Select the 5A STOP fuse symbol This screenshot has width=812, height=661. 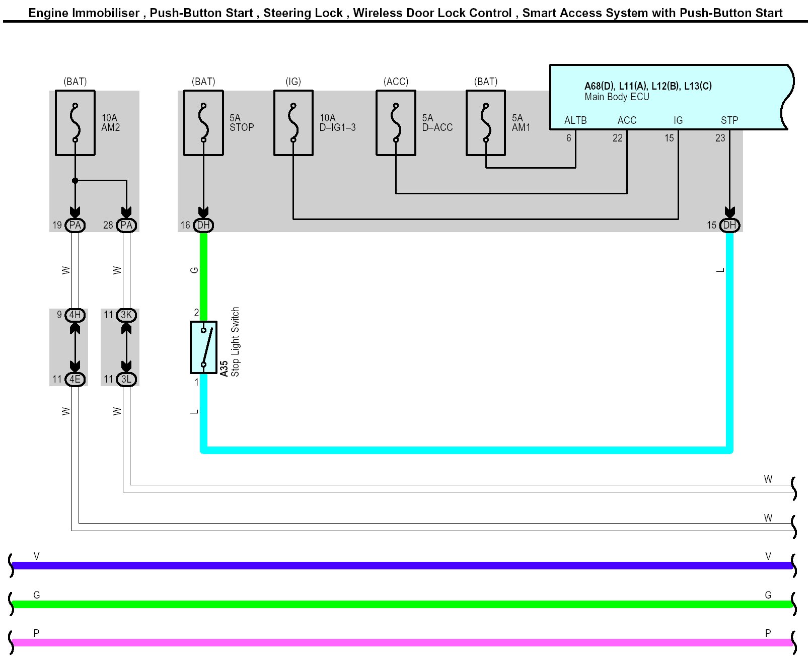click(203, 123)
